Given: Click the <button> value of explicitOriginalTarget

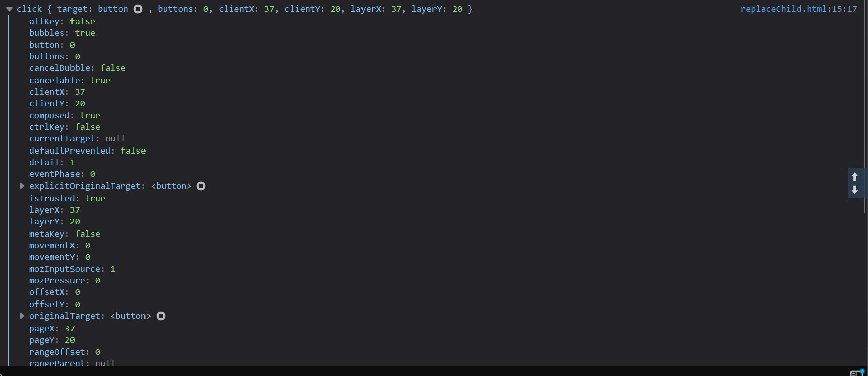Looking at the screenshot, I should tap(171, 186).
